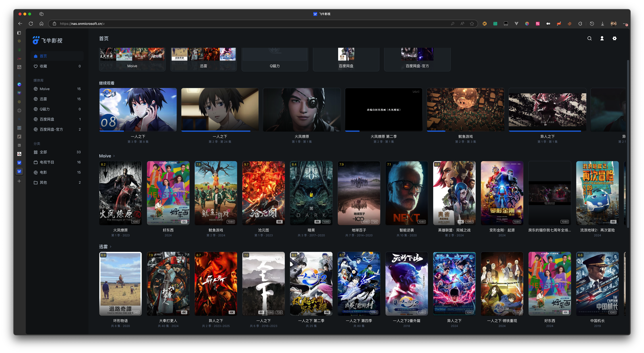Resume 一人之下 第2季 第24集
Viewport: 644px width, 353px height.
click(x=220, y=110)
